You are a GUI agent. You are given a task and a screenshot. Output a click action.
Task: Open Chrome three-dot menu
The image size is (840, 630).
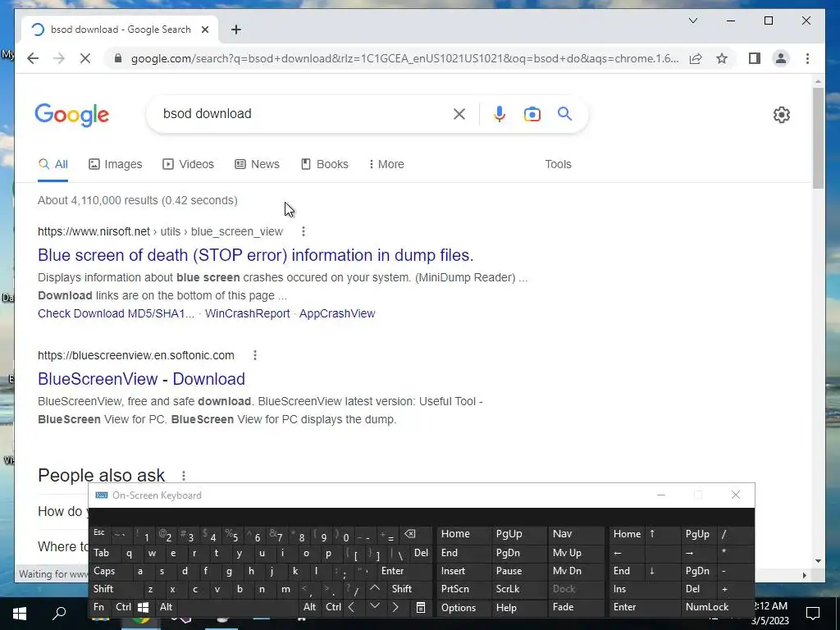(x=807, y=58)
